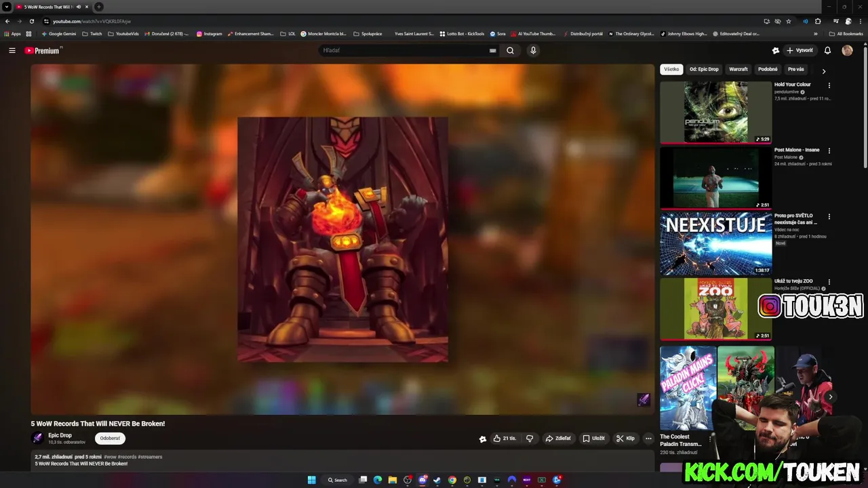Open Microsoft Edge from taskbar
The image size is (868, 488).
[378, 480]
